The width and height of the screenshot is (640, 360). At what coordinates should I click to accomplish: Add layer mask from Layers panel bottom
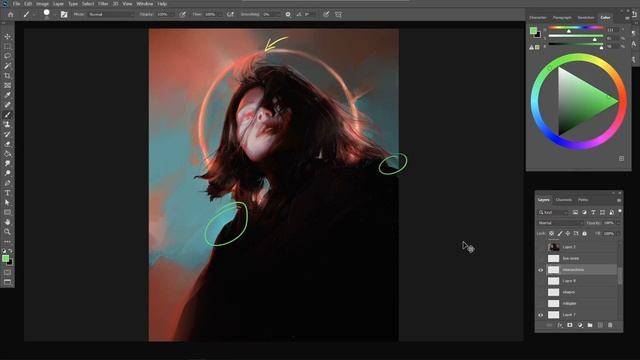(x=570, y=325)
